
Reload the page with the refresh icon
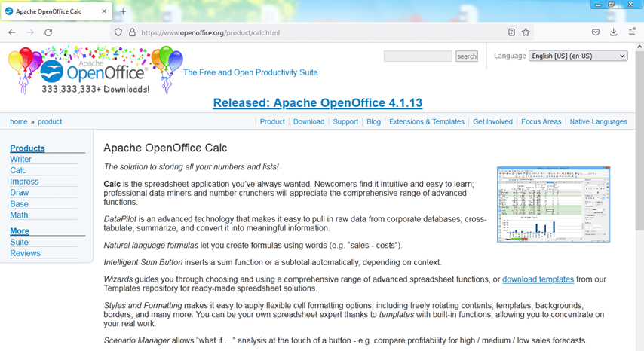coord(48,32)
